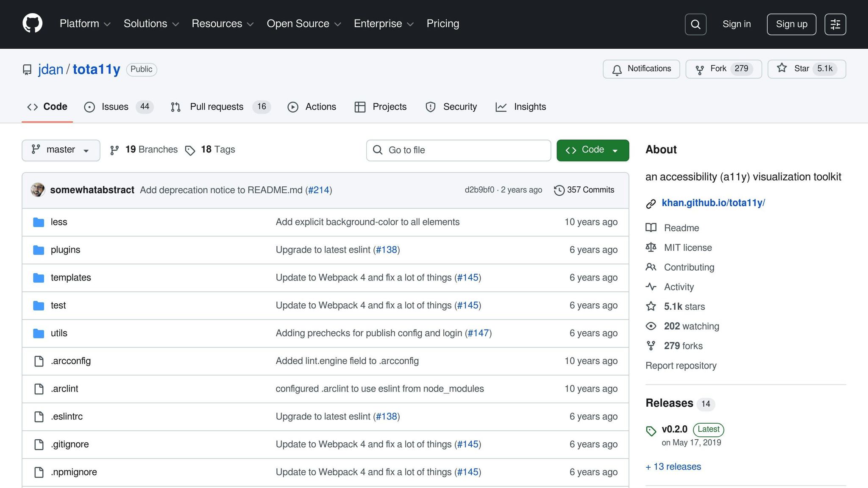Open the master branch dropdown
868x488 pixels.
tap(61, 150)
